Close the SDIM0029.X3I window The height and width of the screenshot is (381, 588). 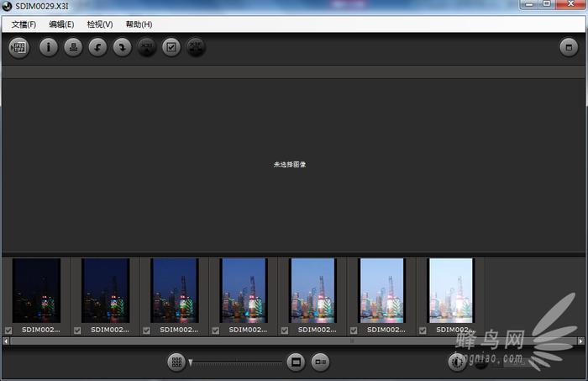pos(570,4)
